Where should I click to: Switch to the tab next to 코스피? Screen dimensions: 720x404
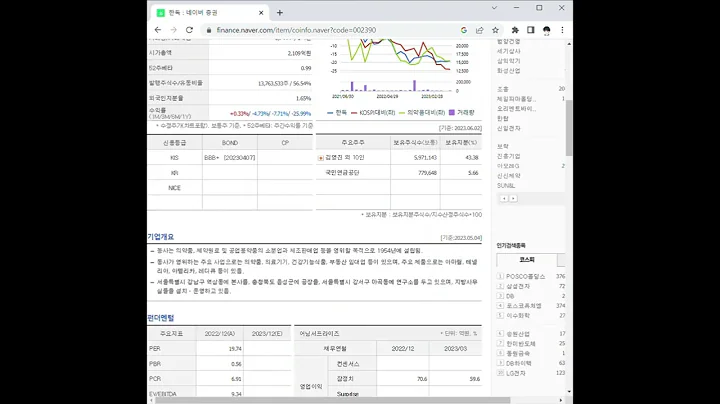(x=561, y=260)
